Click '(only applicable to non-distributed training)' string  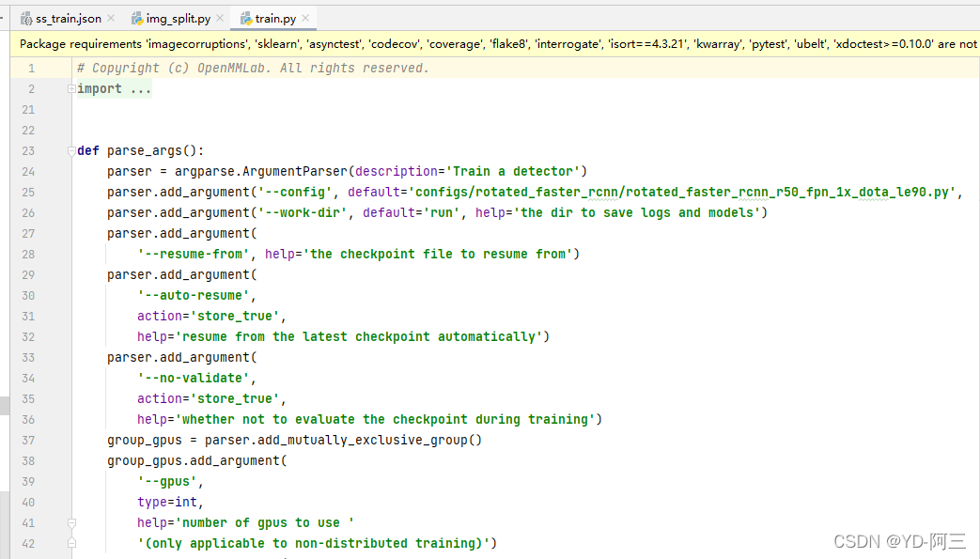click(313, 543)
